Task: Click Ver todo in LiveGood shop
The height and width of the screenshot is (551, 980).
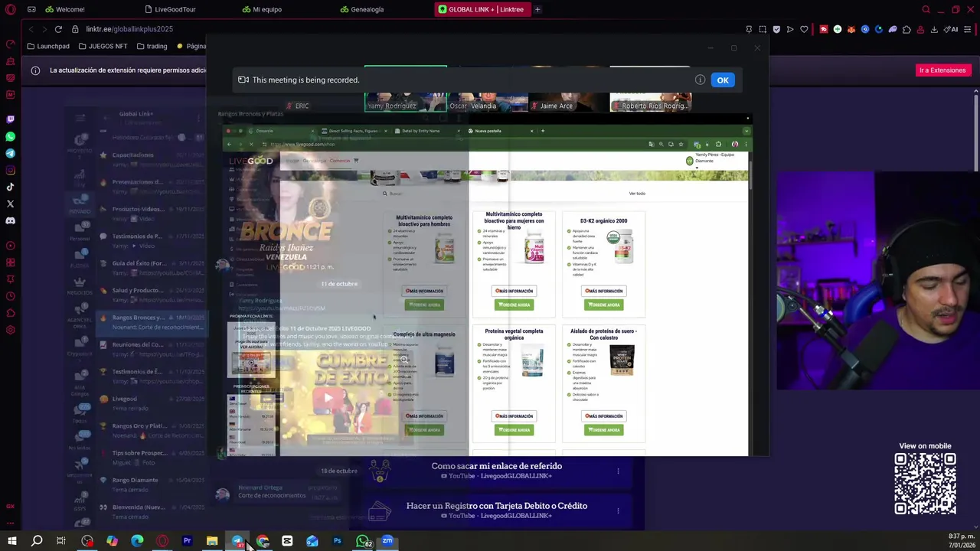Action: [x=637, y=194]
